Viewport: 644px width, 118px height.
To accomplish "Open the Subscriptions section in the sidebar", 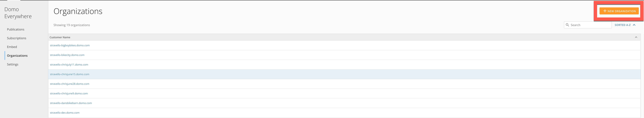I will (x=16, y=38).
